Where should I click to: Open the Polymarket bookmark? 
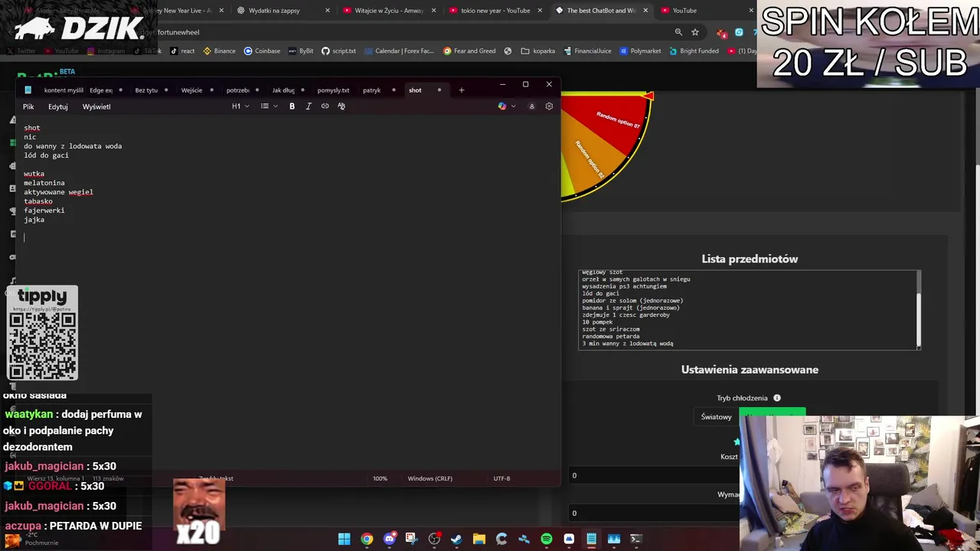click(640, 51)
